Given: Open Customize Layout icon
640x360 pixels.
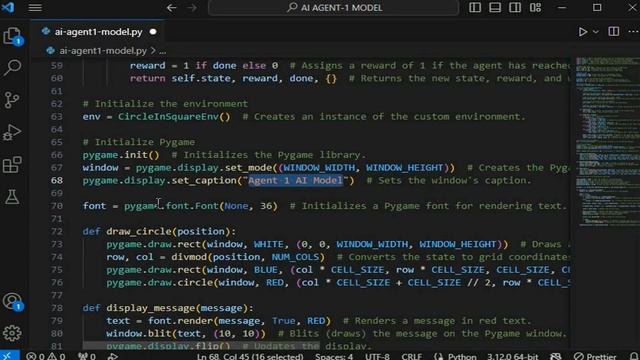Looking at the screenshot, I should (x=536, y=8).
